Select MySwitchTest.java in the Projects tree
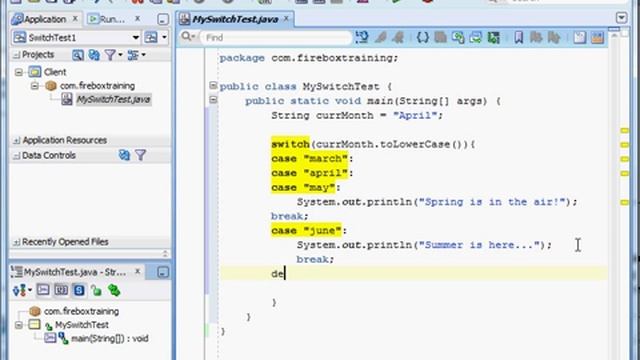 click(x=113, y=99)
